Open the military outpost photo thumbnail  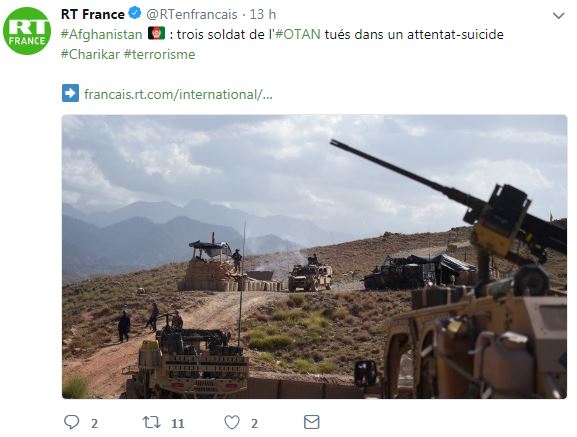[314, 257]
